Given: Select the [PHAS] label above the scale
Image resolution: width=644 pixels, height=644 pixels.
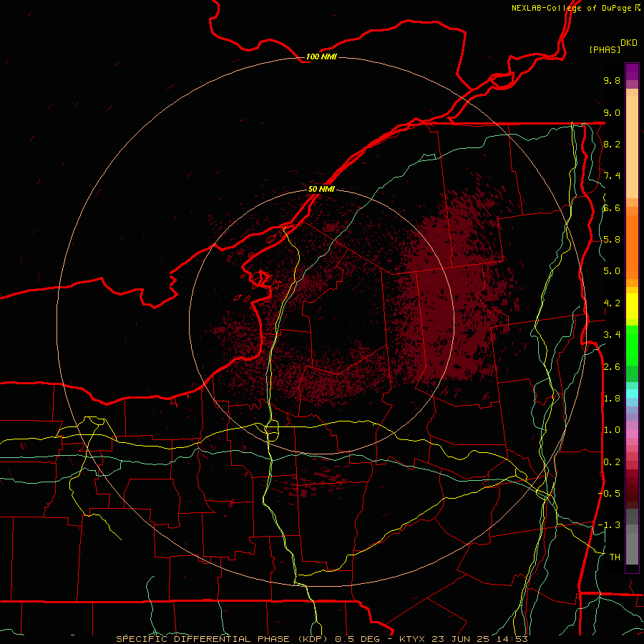Looking at the screenshot, I should (604, 49).
